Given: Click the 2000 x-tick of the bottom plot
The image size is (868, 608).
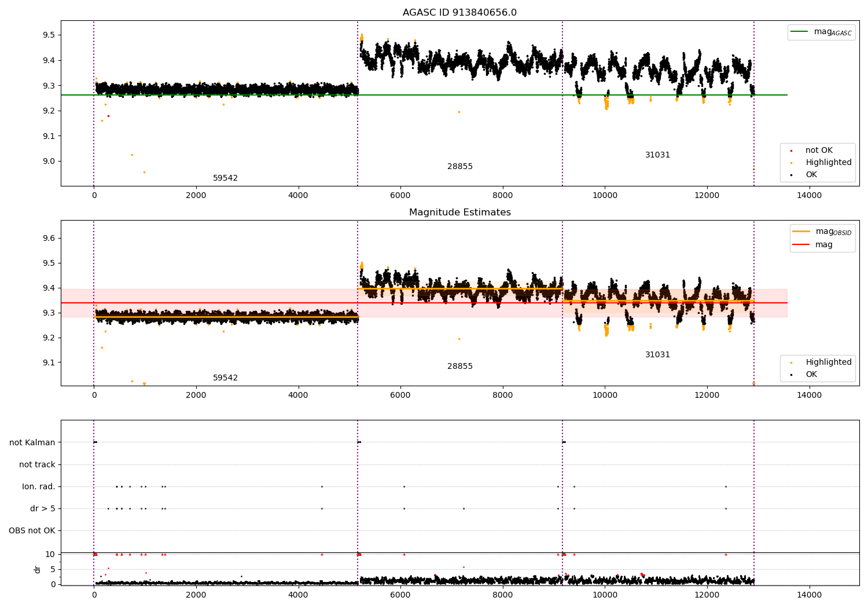Looking at the screenshot, I should (x=196, y=595).
